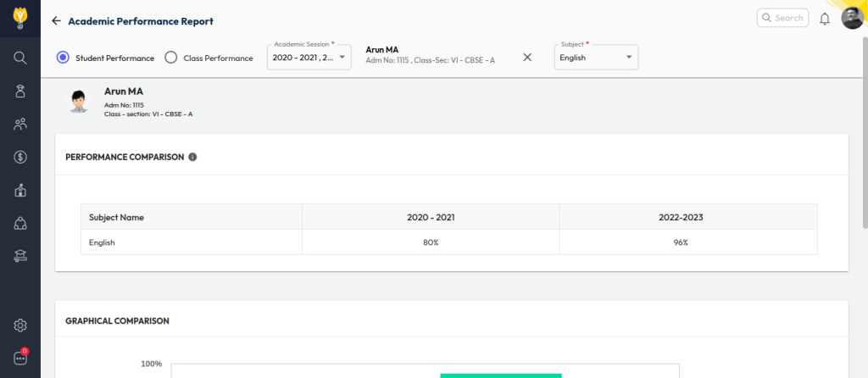Click the green bar in the graph
Viewport: 868px width, 378px height.
tap(500, 375)
